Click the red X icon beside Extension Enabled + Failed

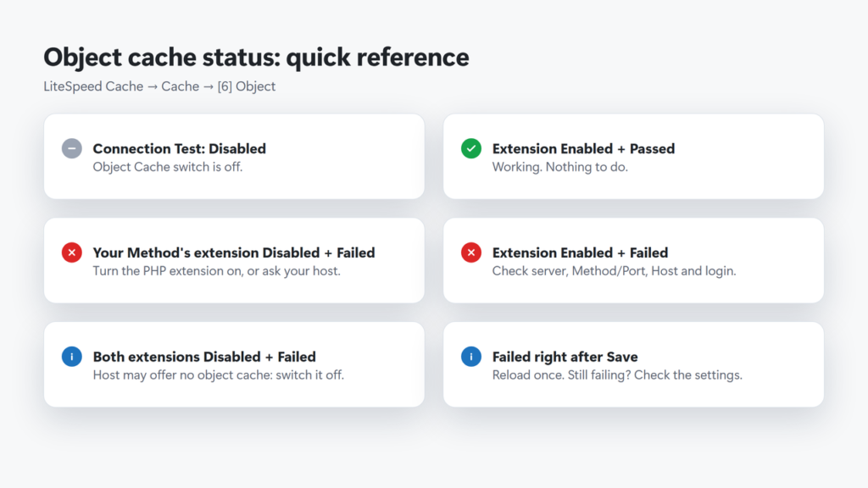pos(471,252)
